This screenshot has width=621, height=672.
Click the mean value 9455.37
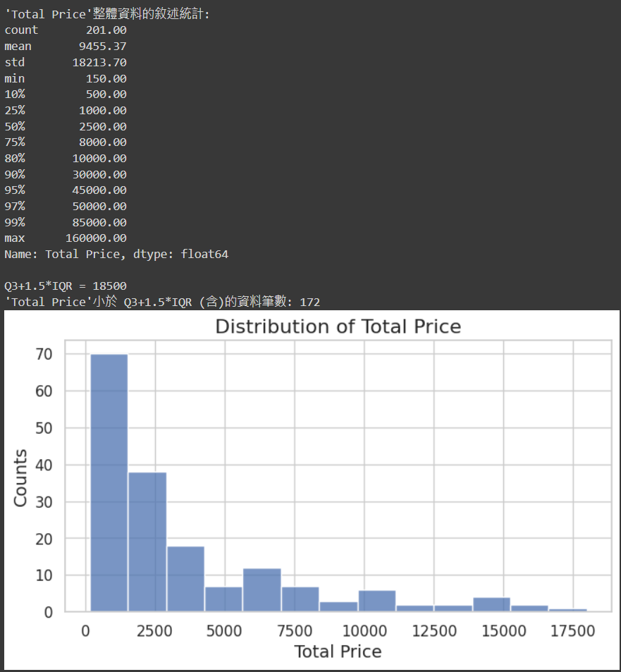(x=103, y=47)
